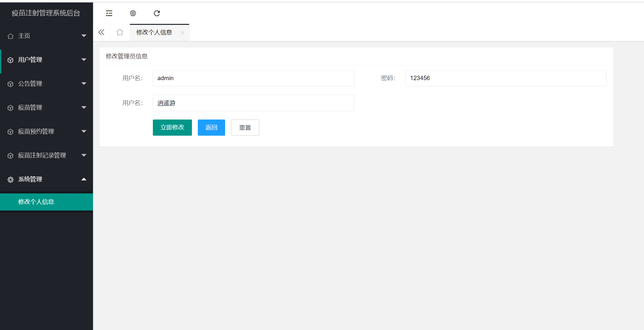Collapse the 系统管理 menu arrow
Screen dimensions: 644x330
click(x=84, y=179)
